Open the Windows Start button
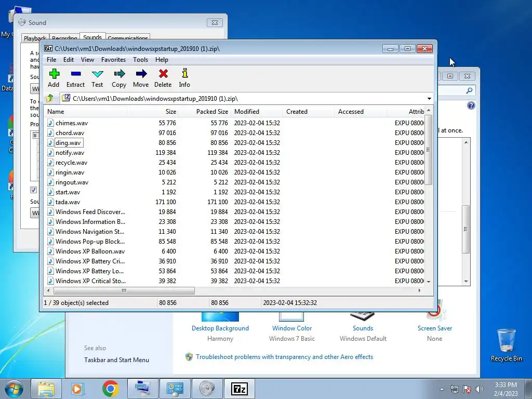This screenshot has height=399, width=532. [14, 389]
